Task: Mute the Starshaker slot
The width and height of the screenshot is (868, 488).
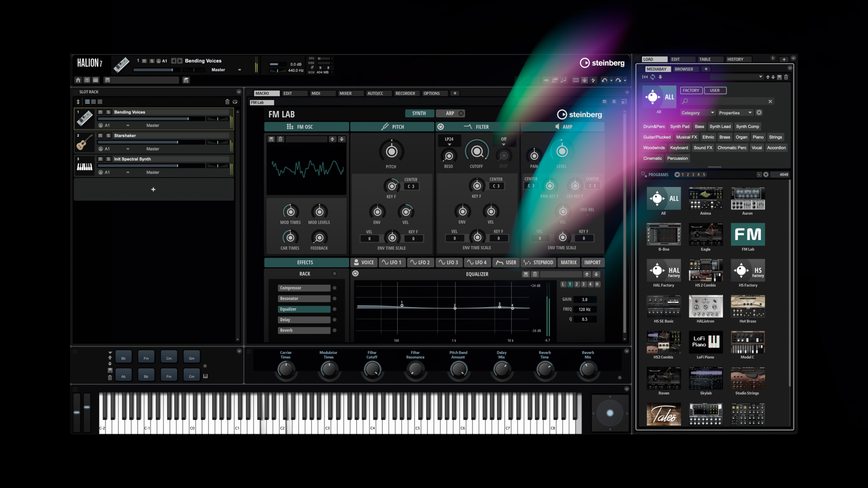Action: click(x=100, y=136)
